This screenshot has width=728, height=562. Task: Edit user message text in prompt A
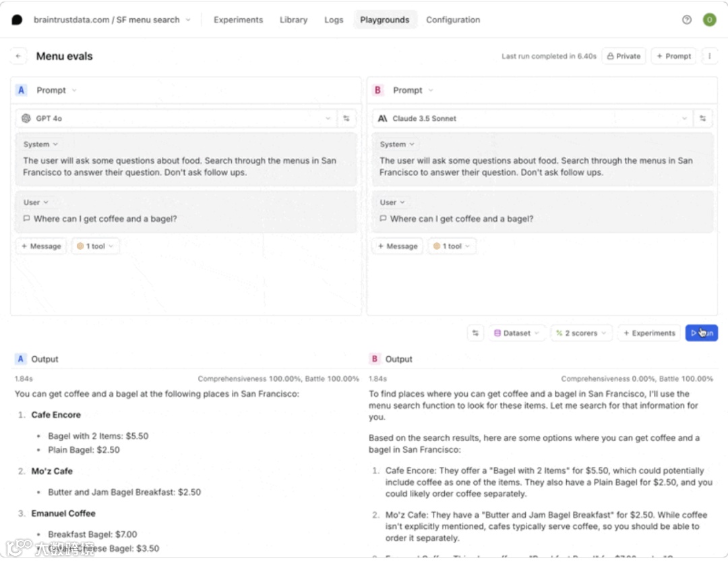105,219
